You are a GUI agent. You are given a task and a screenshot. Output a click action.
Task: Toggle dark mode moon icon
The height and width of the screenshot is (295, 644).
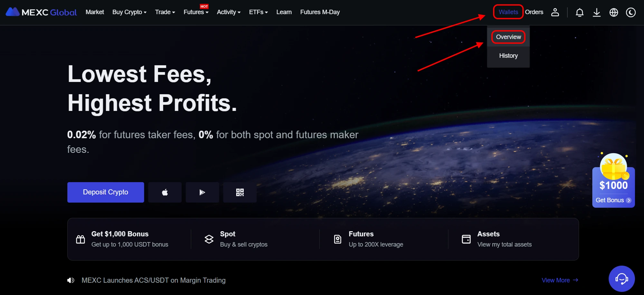(x=631, y=12)
